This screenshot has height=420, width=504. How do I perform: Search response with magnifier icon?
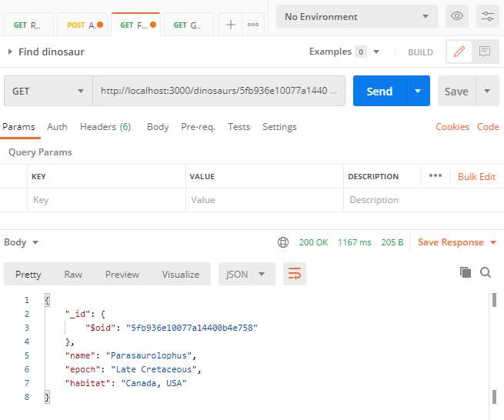pyautogui.click(x=486, y=272)
